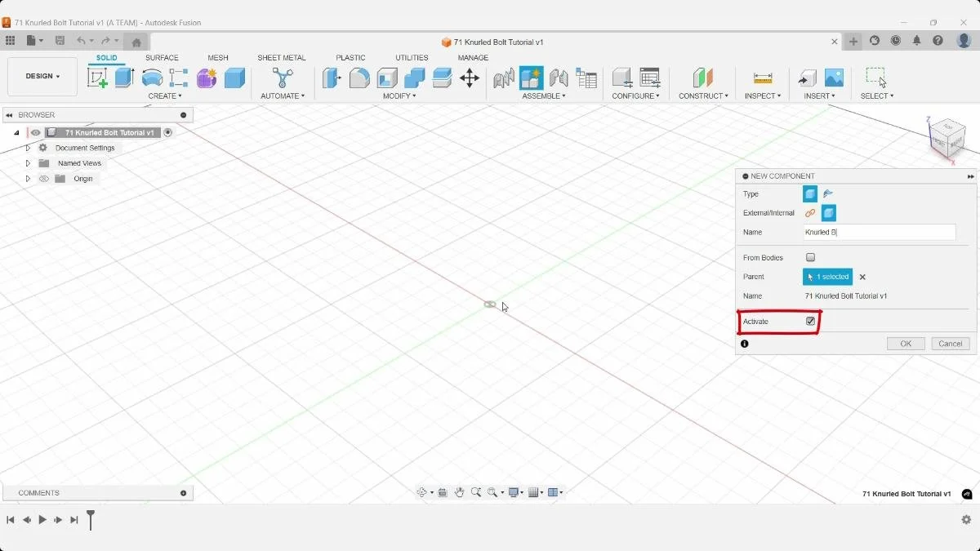Click Cancel in New Component dialog
The width and height of the screenshot is (980, 551).
pos(951,344)
